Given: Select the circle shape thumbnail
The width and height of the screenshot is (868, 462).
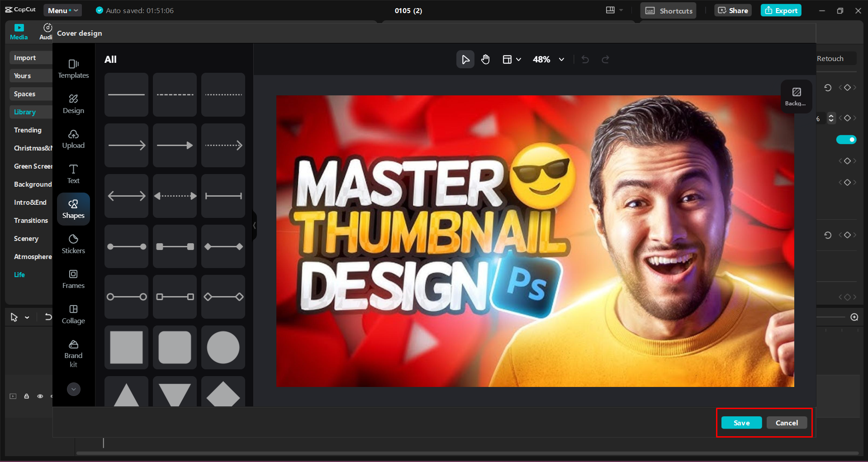Looking at the screenshot, I should (x=223, y=347).
